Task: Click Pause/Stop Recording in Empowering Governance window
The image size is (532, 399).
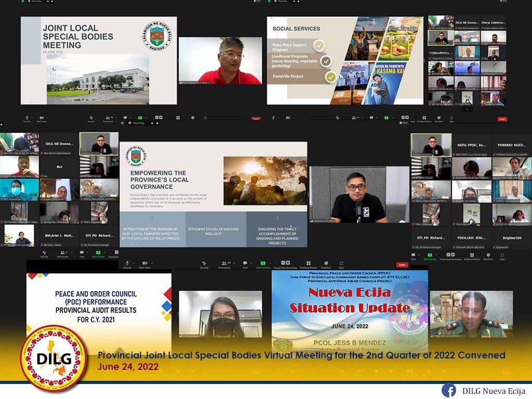Action: pos(286,264)
